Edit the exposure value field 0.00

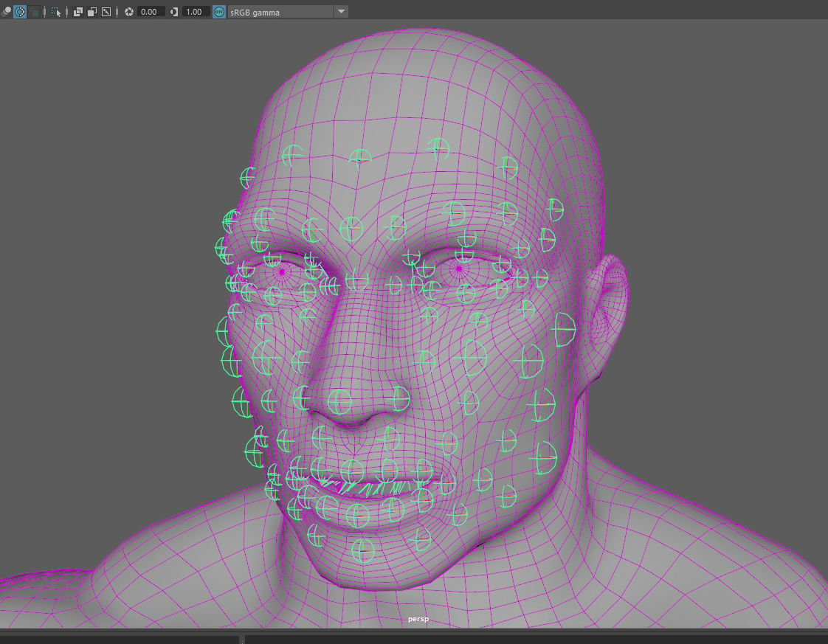pos(151,12)
